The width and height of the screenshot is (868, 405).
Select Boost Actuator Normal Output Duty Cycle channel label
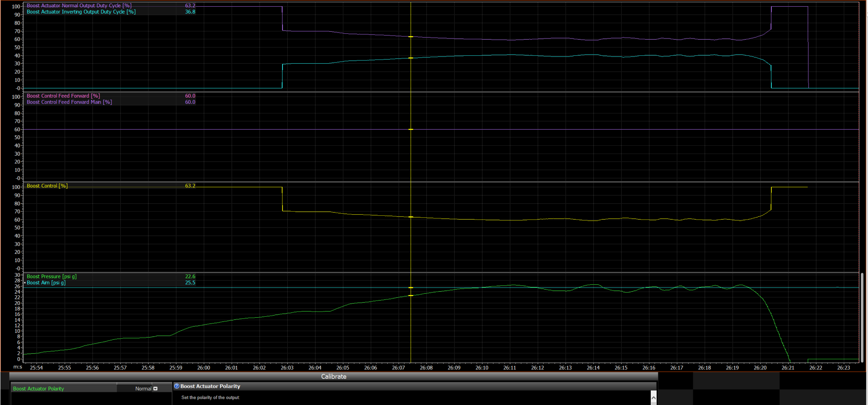[79, 5]
